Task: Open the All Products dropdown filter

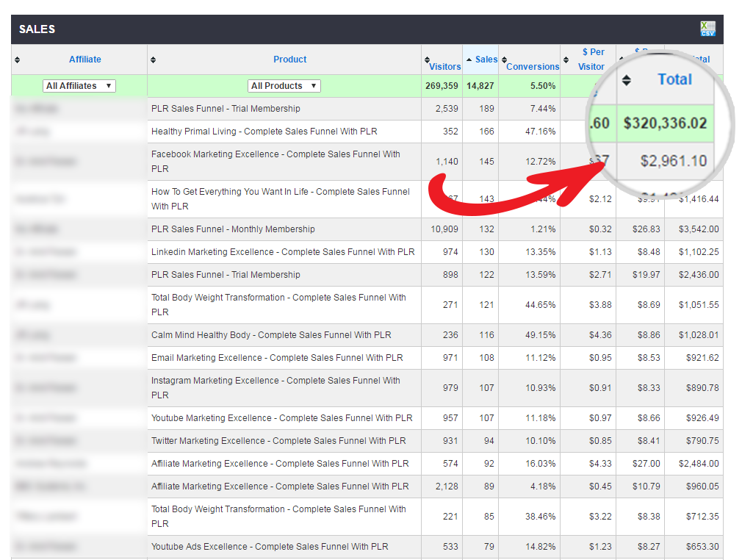Action: (x=284, y=86)
